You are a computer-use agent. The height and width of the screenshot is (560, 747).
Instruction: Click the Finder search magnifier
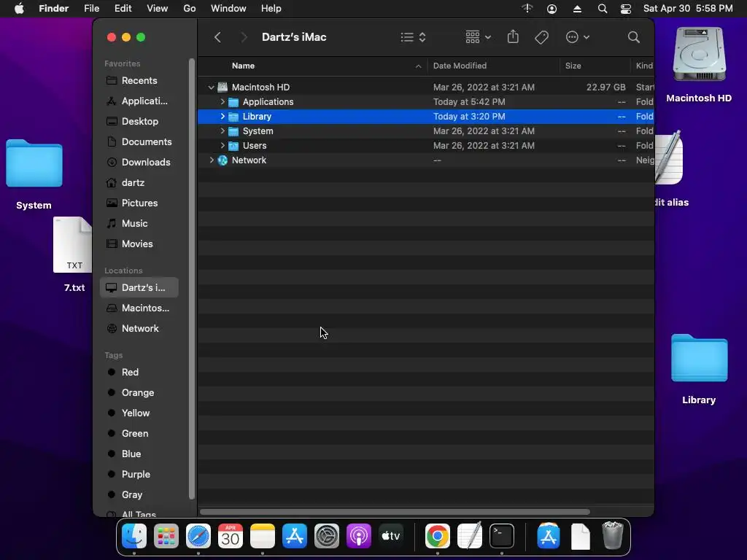(x=634, y=37)
